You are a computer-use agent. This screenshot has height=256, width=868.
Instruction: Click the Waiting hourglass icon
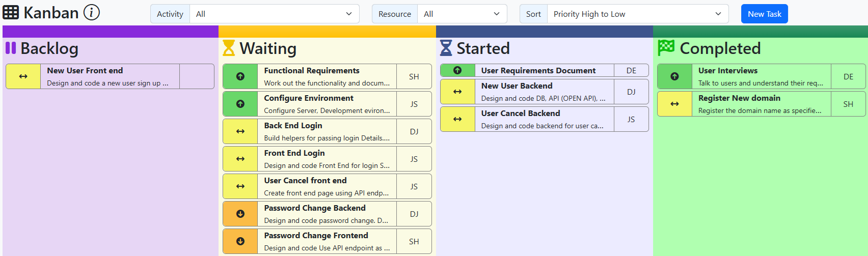(229, 48)
